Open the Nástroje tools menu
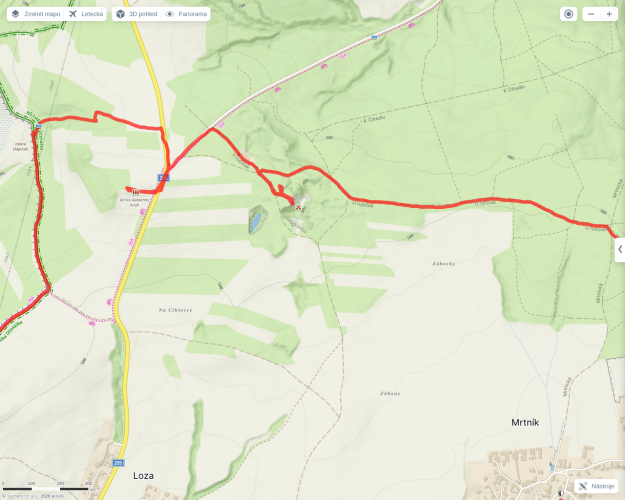 click(x=596, y=486)
